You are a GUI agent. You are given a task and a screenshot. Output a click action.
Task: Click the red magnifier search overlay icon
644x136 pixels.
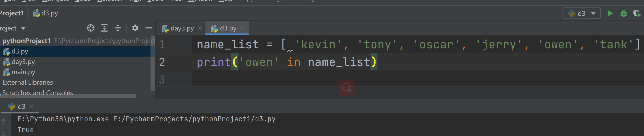coord(347,88)
